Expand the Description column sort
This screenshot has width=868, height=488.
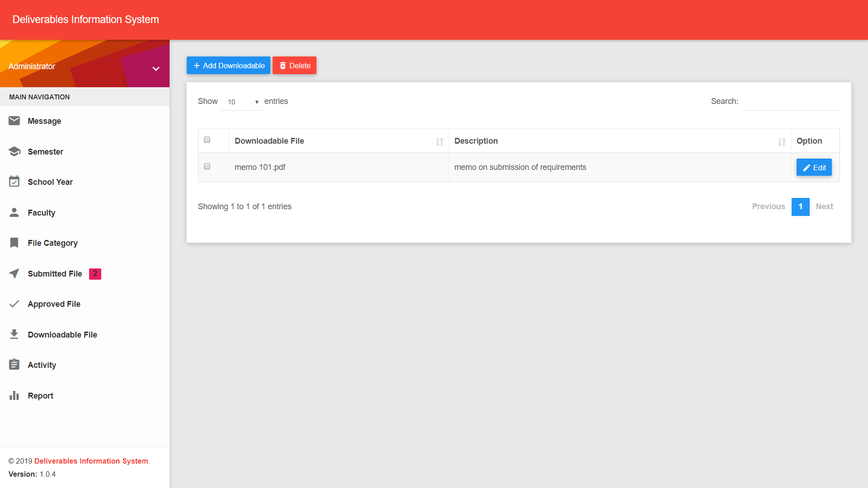pyautogui.click(x=782, y=141)
